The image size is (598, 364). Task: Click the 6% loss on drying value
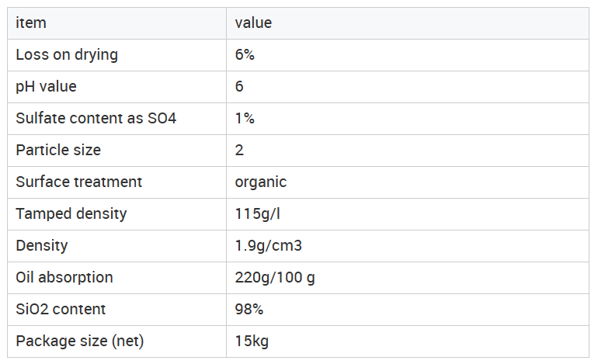pyautogui.click(x=245, y=55)
